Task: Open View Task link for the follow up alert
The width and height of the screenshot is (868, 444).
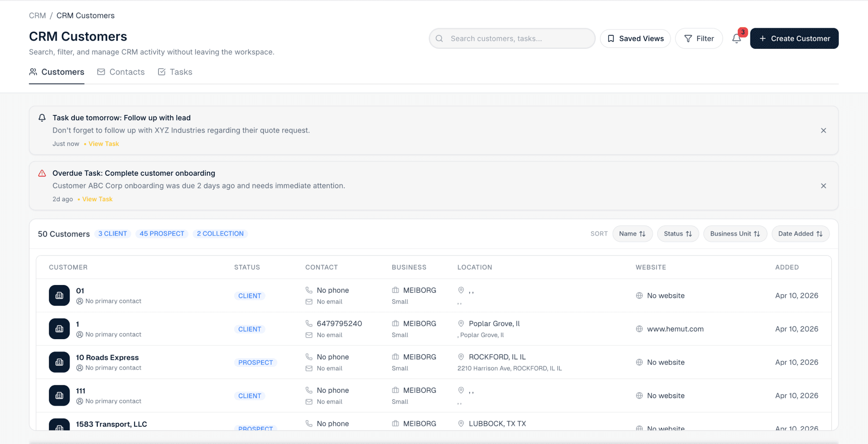Action: tap(103, 144)
